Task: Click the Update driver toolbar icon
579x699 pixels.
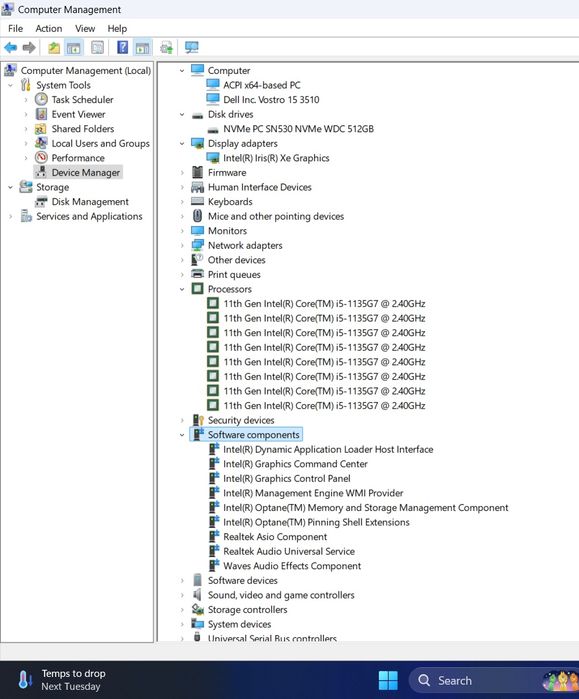Action: (x=167, y=47)
